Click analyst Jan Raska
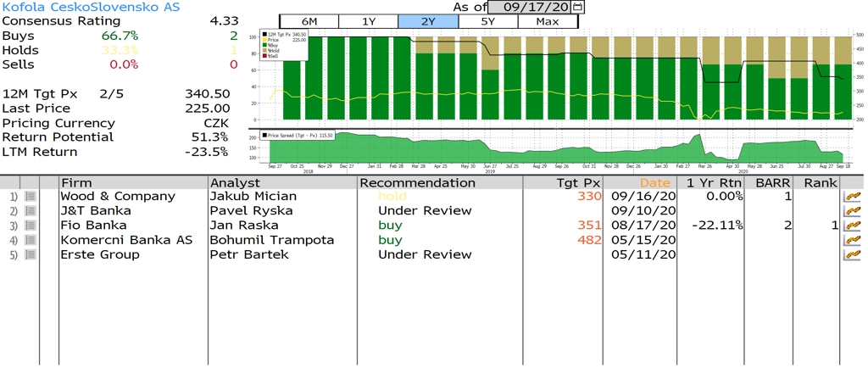 (244, 226)
